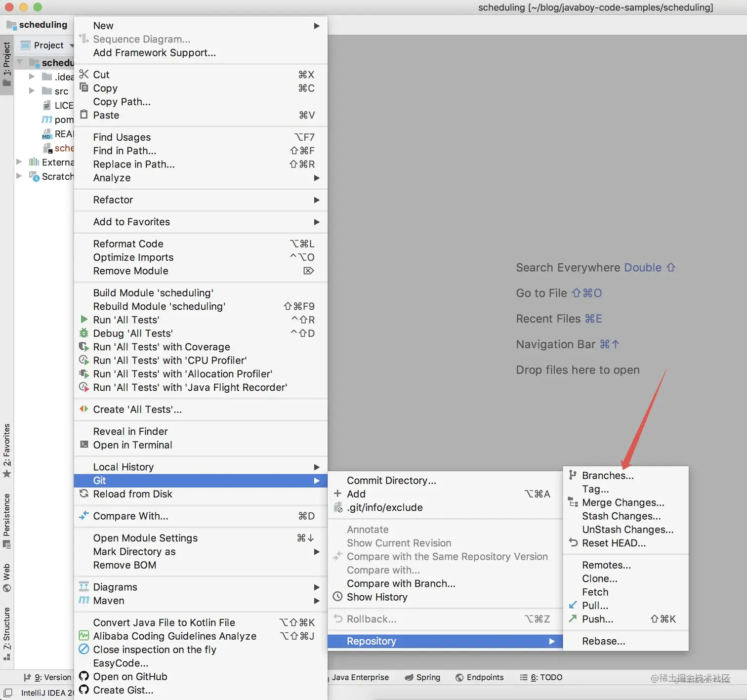Click the Alibaba Coding Guidelines icon
The width and height of the screenshot is (747, 700).
(84, 635)
